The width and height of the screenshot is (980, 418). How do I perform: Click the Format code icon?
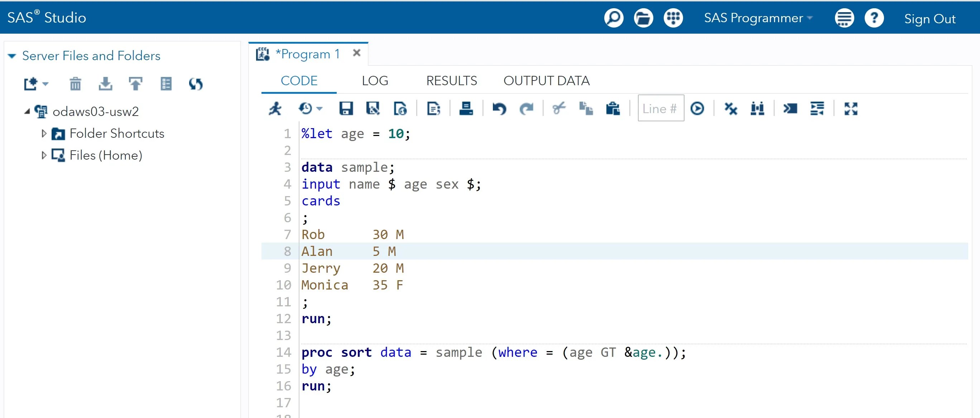pyautogui.click(x=817, y=109)
